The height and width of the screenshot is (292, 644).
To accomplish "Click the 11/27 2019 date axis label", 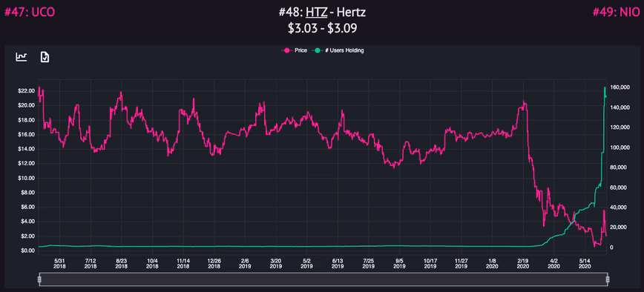I will tap(461, 263).
